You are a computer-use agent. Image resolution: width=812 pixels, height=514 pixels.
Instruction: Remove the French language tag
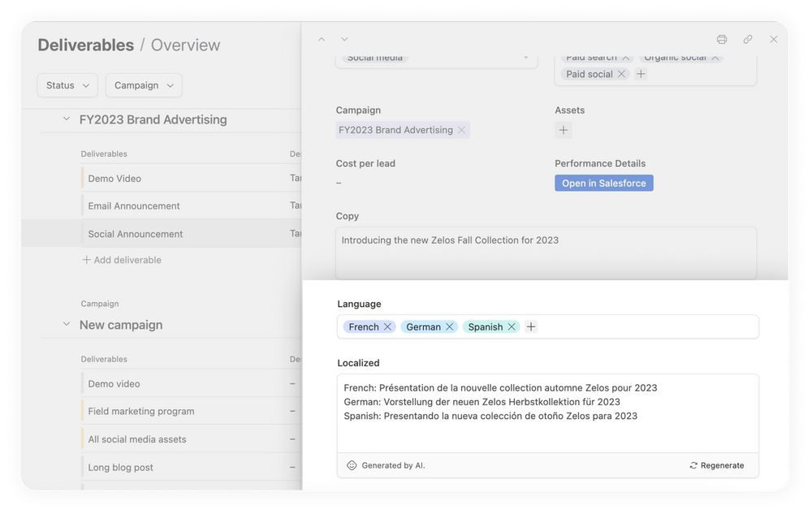pyautogui.click(x=387, y=326)
